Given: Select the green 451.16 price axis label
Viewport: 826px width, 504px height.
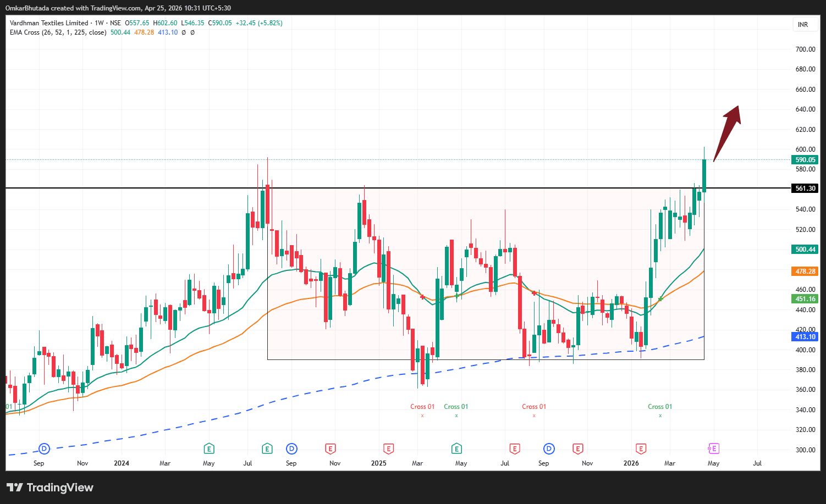Looking at the screenshot, I should 805,299.
